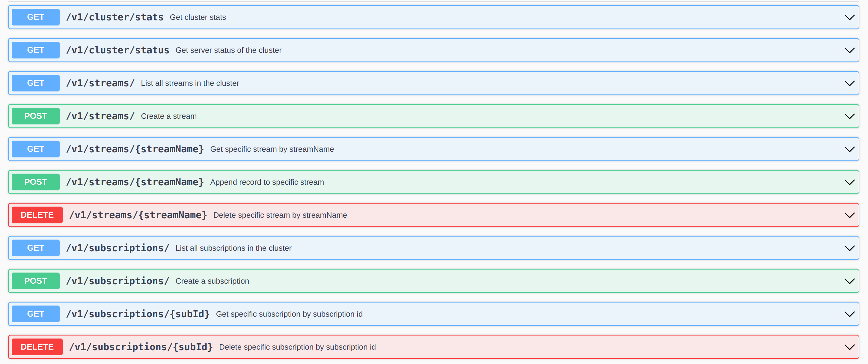Screen dimensions: 868x364
Task: Expand chevron on Create a subscription row
Action: point(849,282)
